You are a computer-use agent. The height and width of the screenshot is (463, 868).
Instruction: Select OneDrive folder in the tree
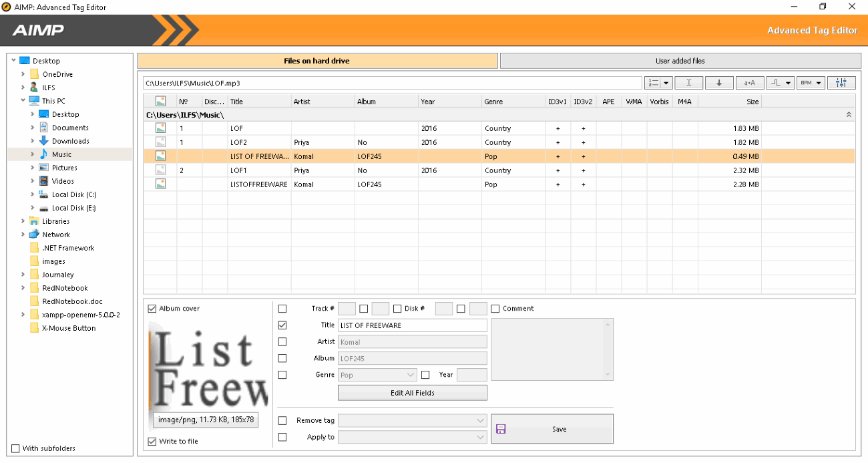[57, 74]
